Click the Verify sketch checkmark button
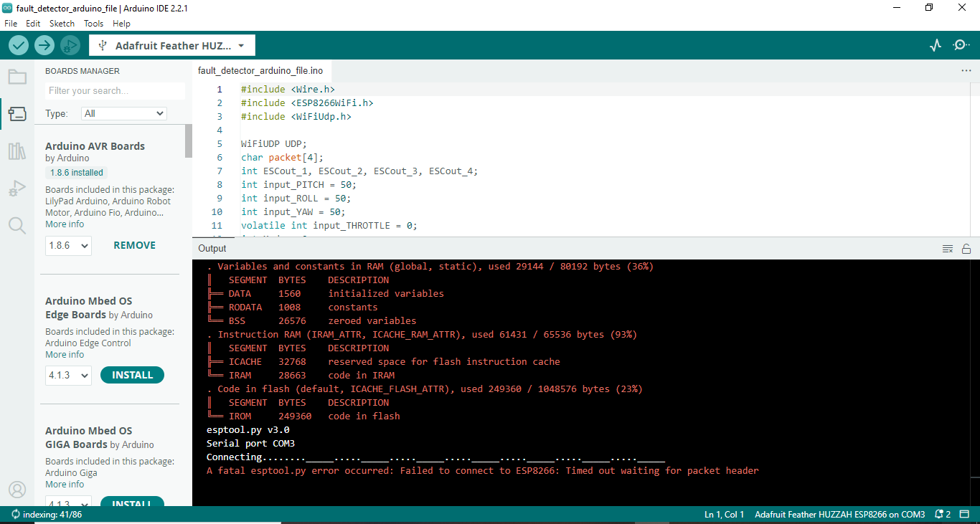Image resolution: width=980 pixels, height=524 pixels. click(x=19, y=45)
